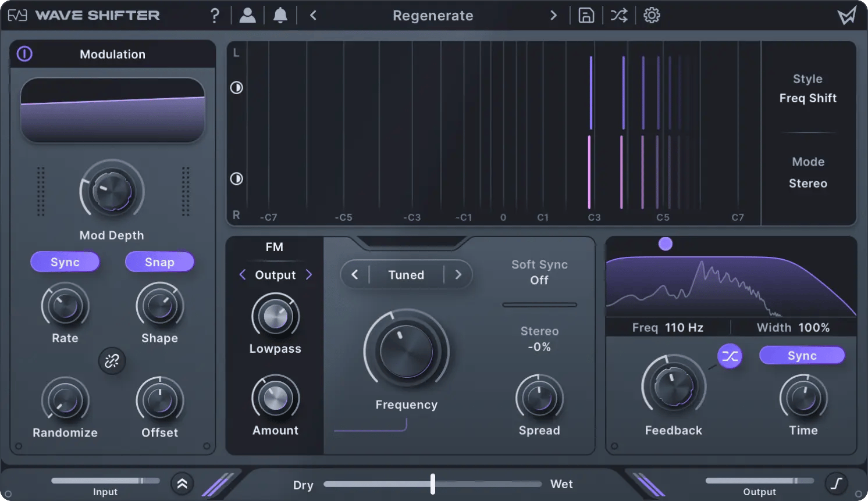Click the double up-chevron icon next to Input
The image size is (868, 501).
click(x=182, y=484)
